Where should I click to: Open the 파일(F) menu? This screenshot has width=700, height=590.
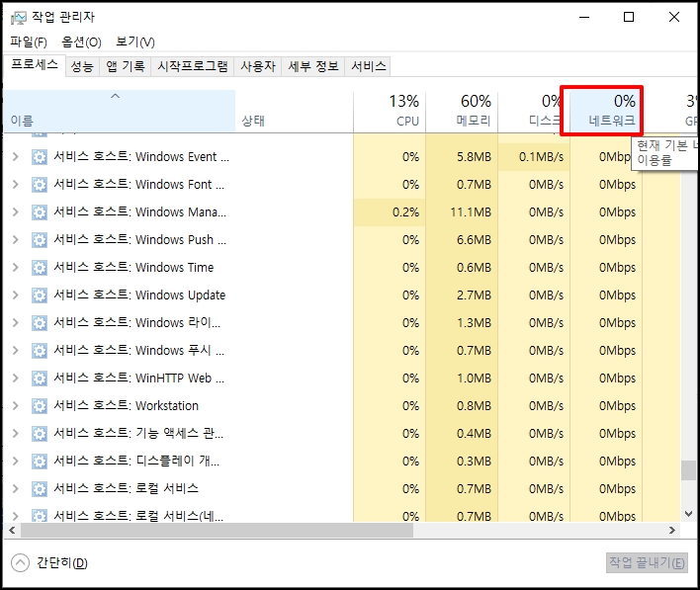tap(29, 42)
